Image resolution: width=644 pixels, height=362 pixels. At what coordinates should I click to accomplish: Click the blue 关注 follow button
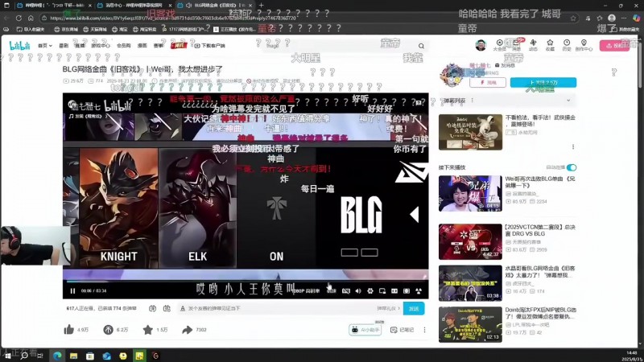543,83
